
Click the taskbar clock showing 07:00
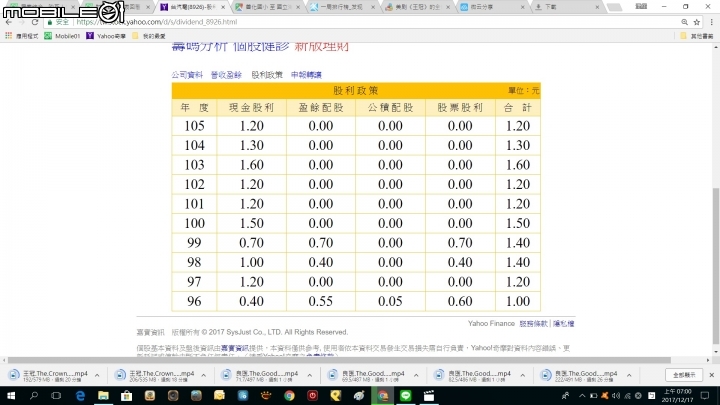point(677,396)
